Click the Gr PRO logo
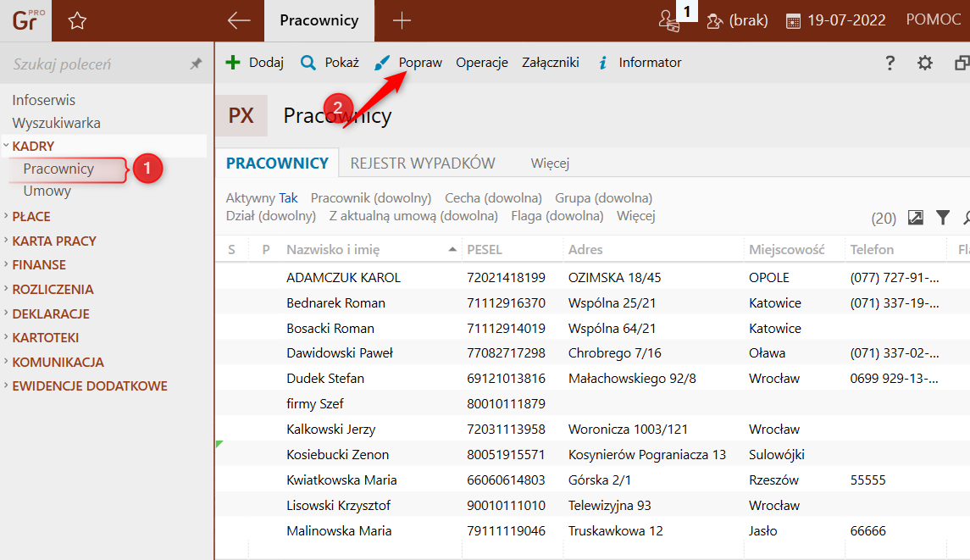 pos(26,20)
